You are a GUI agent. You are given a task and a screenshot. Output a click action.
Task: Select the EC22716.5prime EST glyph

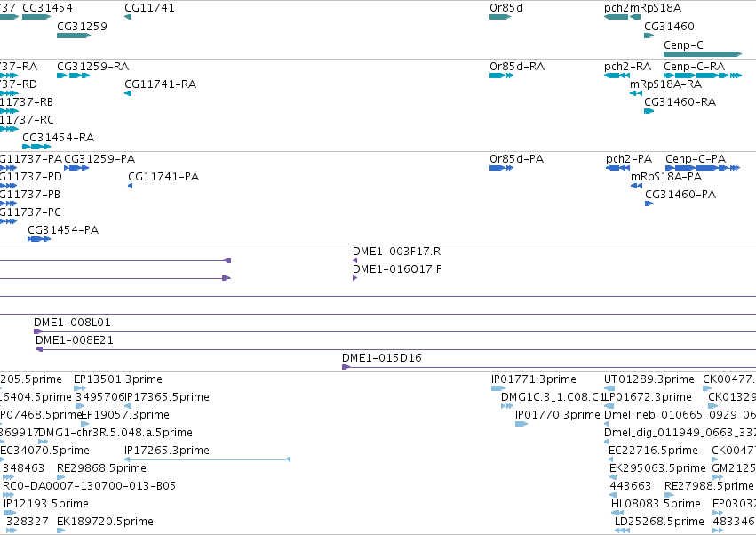coord(611,459)
